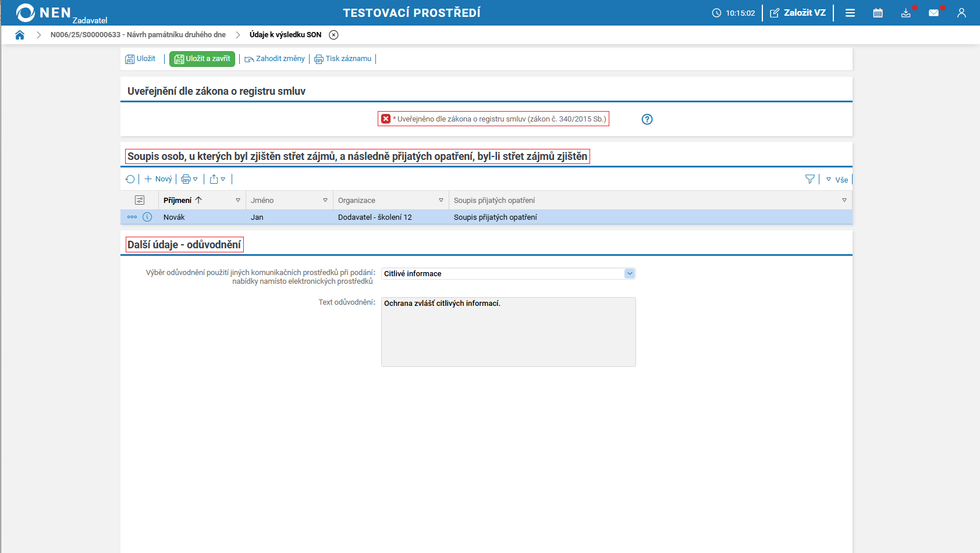Open Jméno column filter dropdown

325,200
